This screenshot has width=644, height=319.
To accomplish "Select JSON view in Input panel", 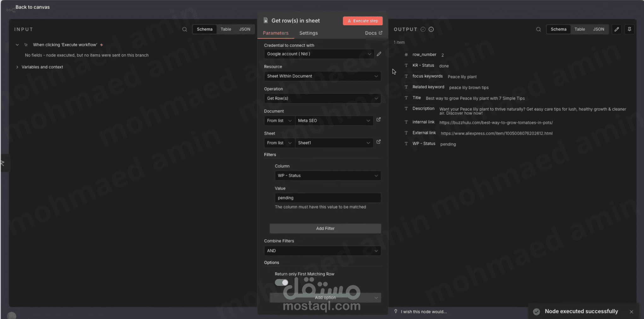I will [245, 29].
